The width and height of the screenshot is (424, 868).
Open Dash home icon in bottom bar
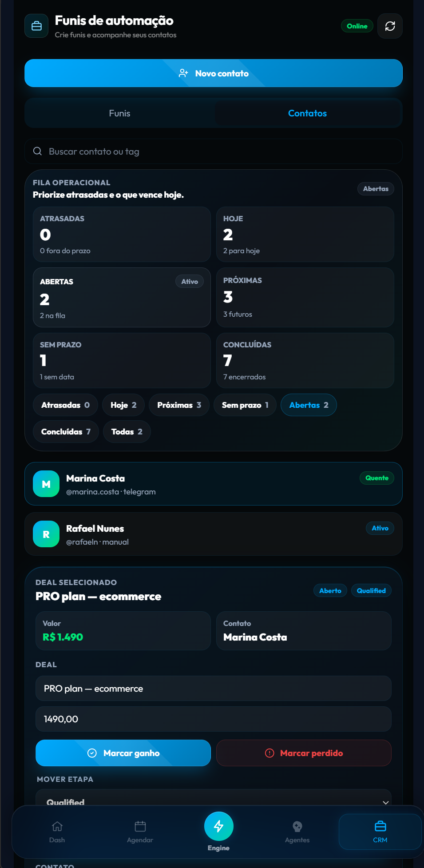tap(57, 826)
